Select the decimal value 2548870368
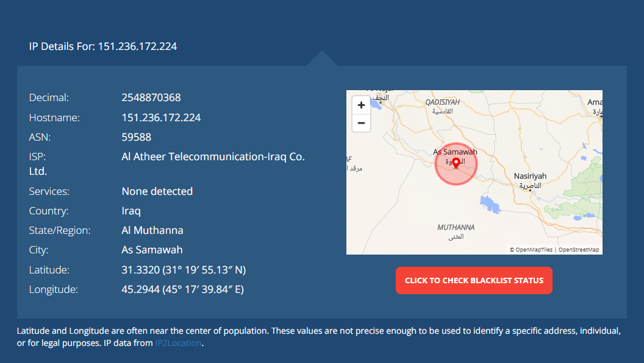The height and width of the screenshot is (363, 644). tap(151, 97)
